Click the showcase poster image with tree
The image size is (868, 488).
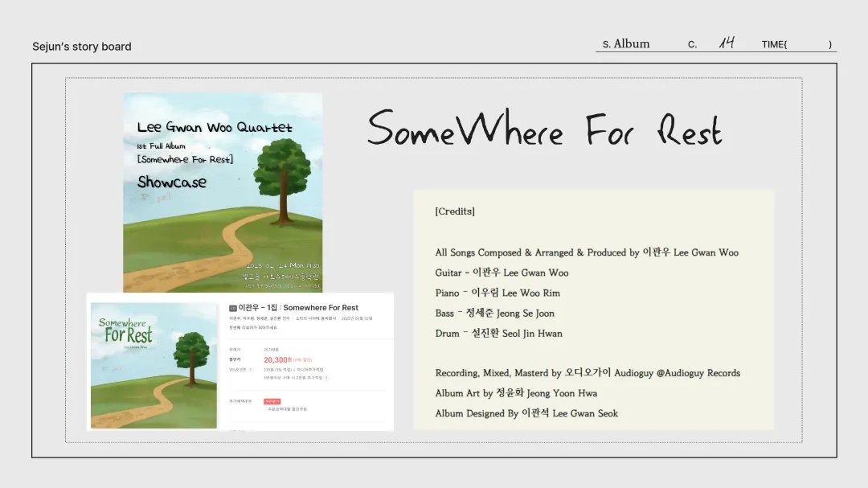(x=223, y=192)
